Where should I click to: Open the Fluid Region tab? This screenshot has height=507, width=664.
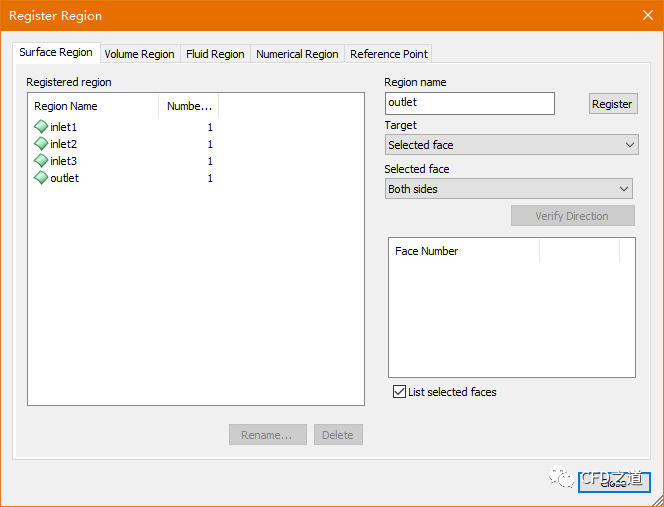215,54
